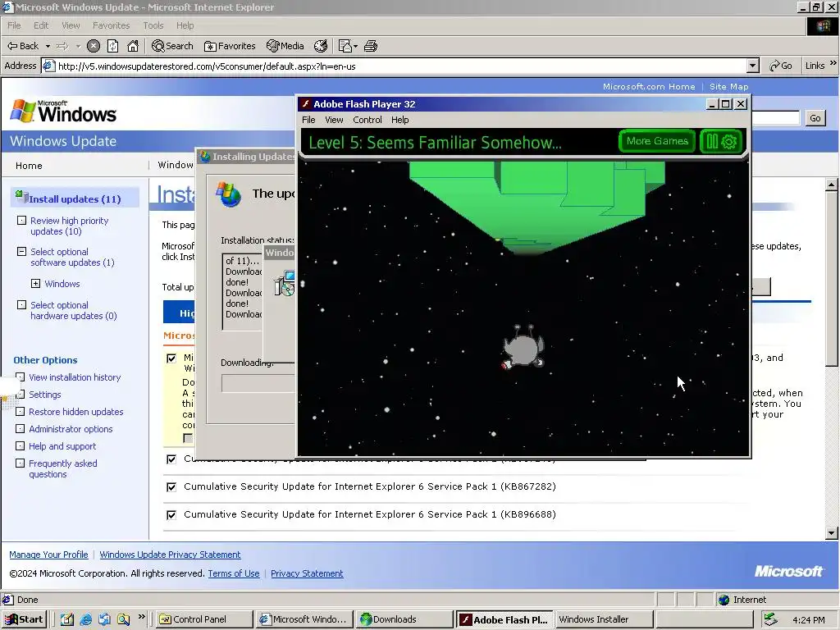Viewport: 840px width, 630px height.
Task: Click Microsoft.com Home link
Action: (x=649, y=86)
